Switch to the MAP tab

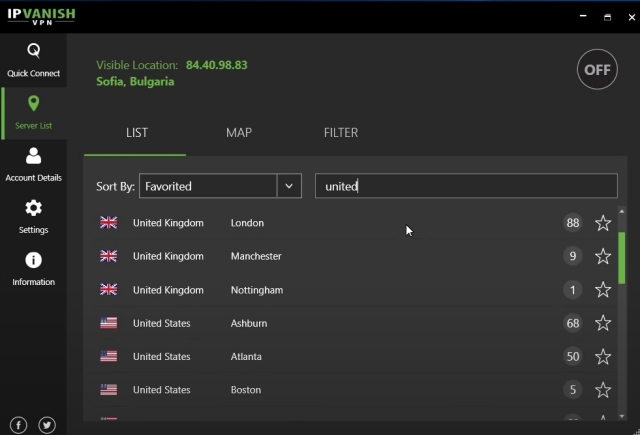click(x=239, y=133)
